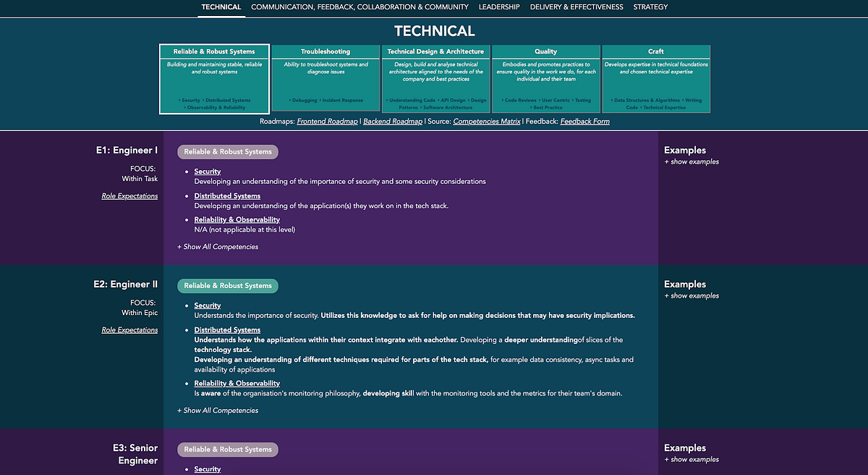Open the Security link under Senior Engineer

click(208, 468)
